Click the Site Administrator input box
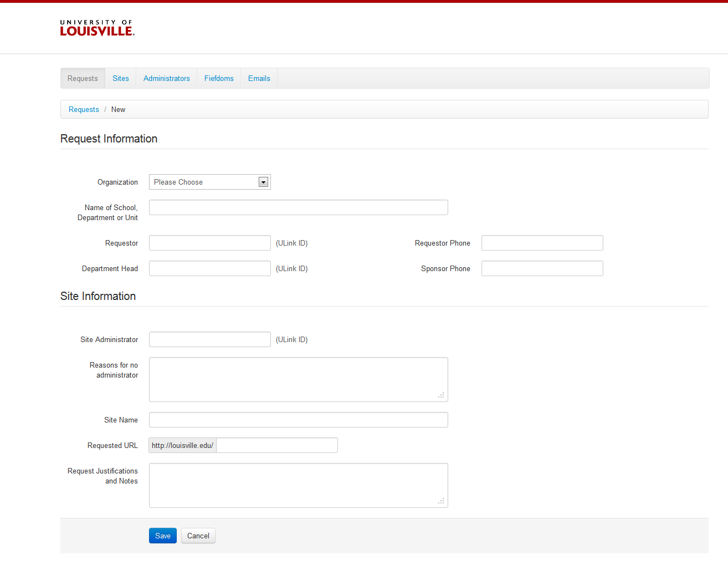 point(209,339)
